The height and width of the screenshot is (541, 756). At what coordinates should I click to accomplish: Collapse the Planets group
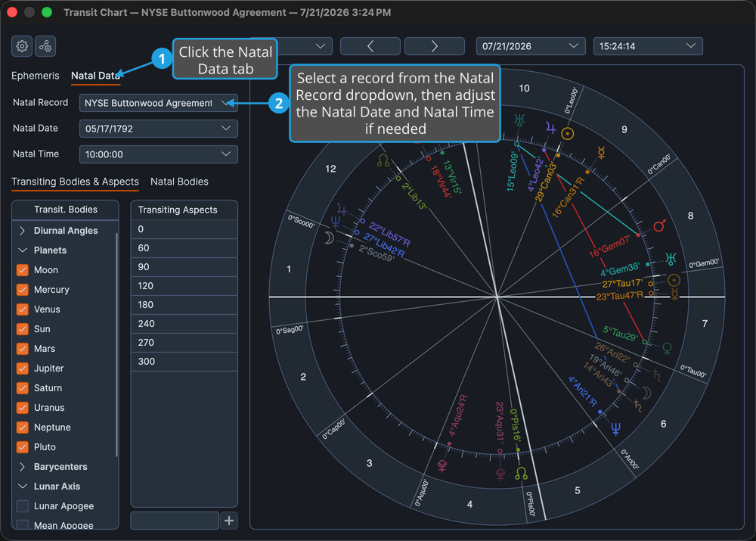22,250
